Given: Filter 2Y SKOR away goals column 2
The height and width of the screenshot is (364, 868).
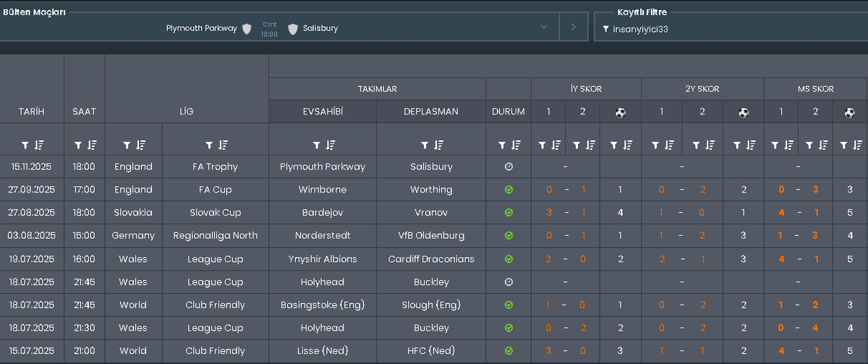Looking at the screenshot, I should (x=696, y=145).
